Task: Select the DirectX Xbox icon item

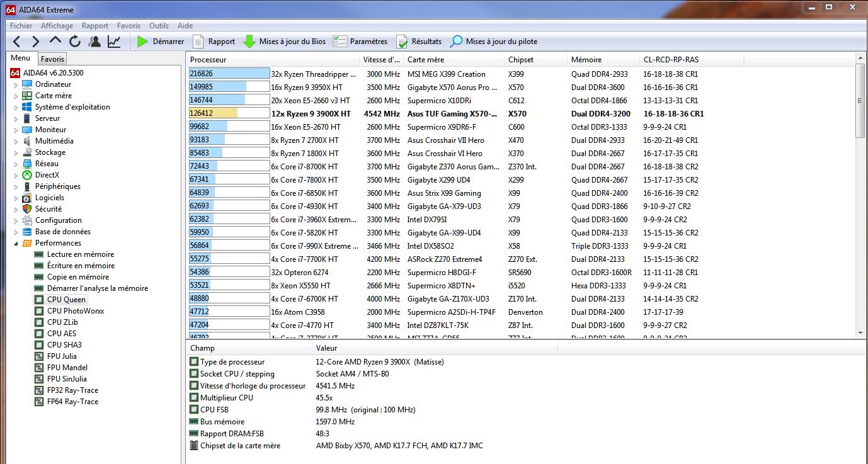Action: (27, 175)
